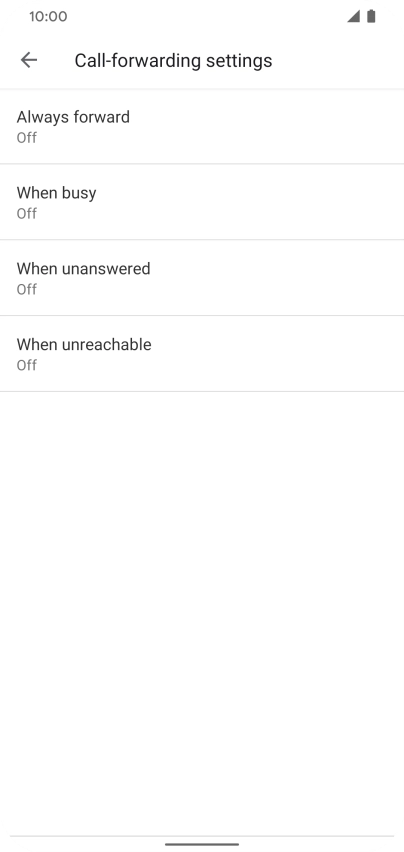Tap the battery icon in status bar
This screenshot has height=852, width=404.
click(x=371, y=16)
